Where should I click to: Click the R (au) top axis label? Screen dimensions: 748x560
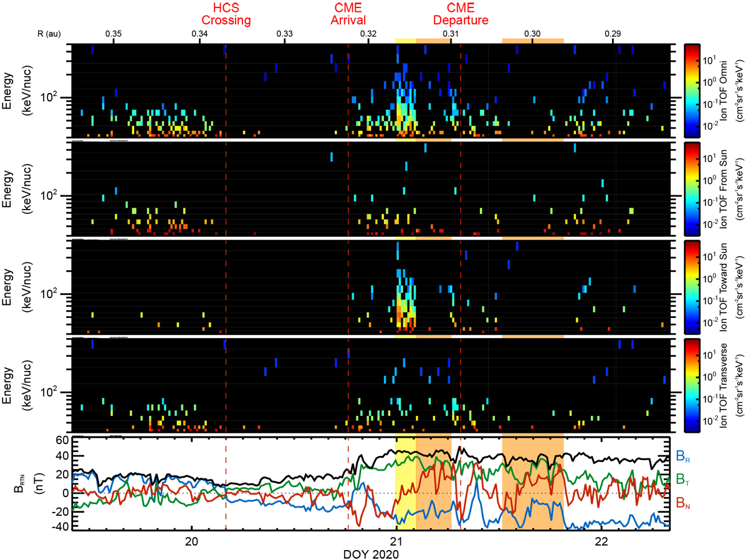(x=49, y=33)
